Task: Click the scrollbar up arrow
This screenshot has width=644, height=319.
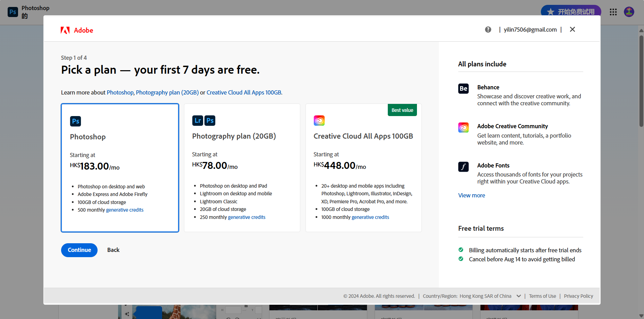Action: (641, 31)
